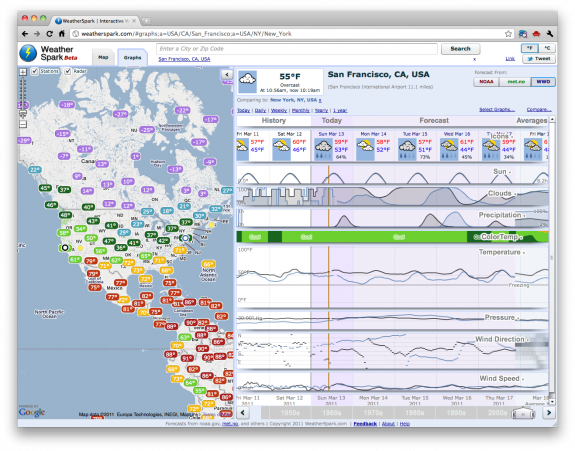The image size is (575, 451).
Task: Jump to the 1970s on the timeline bar
Action: (x=373, y=413)
